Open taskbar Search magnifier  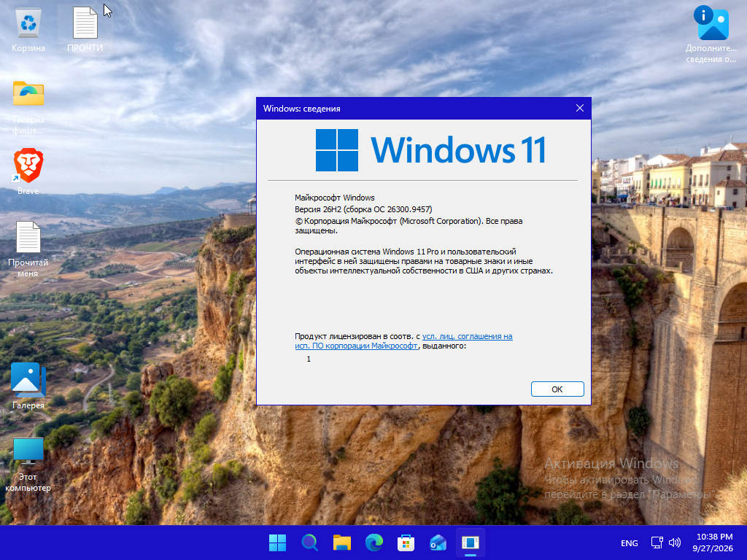click(309, 542)
